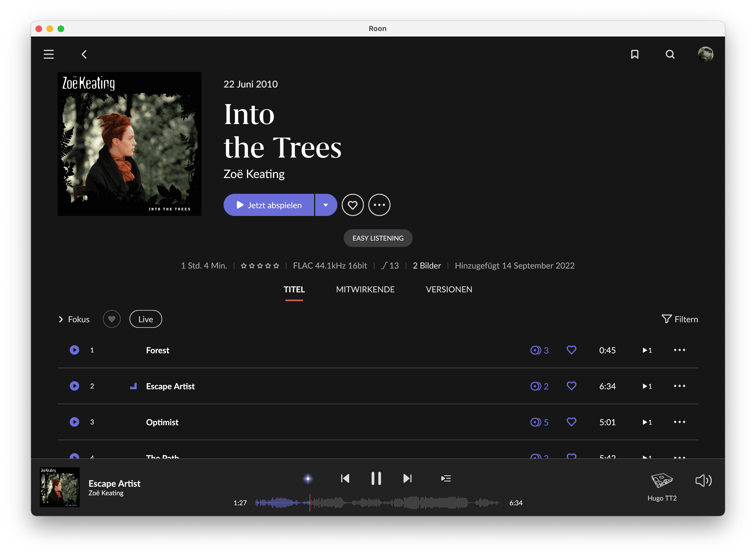Open the hamburger navigation menu
756x557 pixels.
(48, 54)
